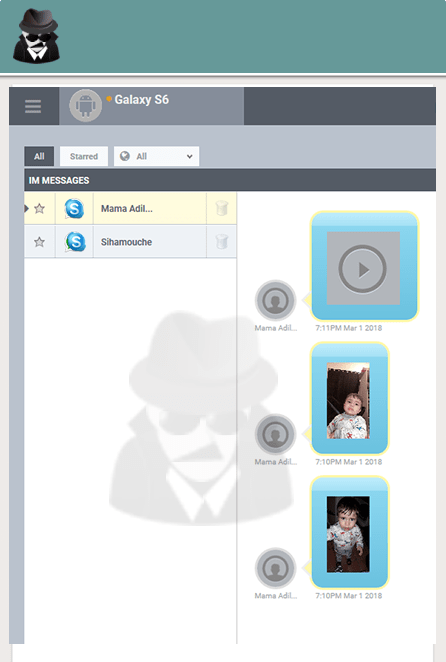The image size is (446, 662).
Task: Star the Mama Adil conversation
Action: (x=39, y=208)
